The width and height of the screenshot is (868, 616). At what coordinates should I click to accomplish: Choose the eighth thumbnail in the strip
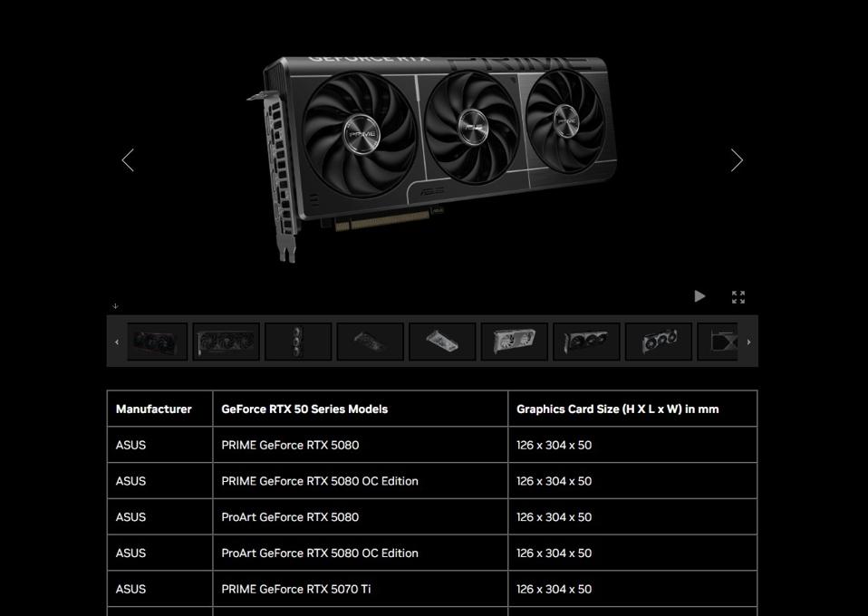(x=659, y=342)
